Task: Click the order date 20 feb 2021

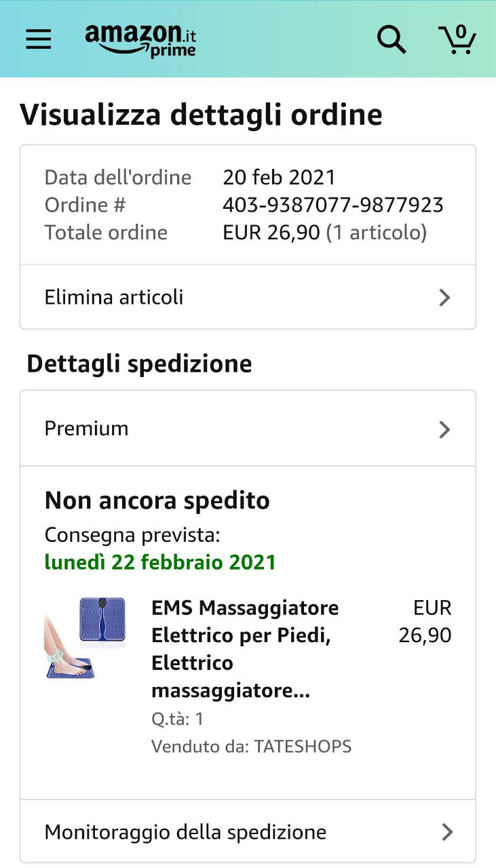Action: click(x=279, y=177)
